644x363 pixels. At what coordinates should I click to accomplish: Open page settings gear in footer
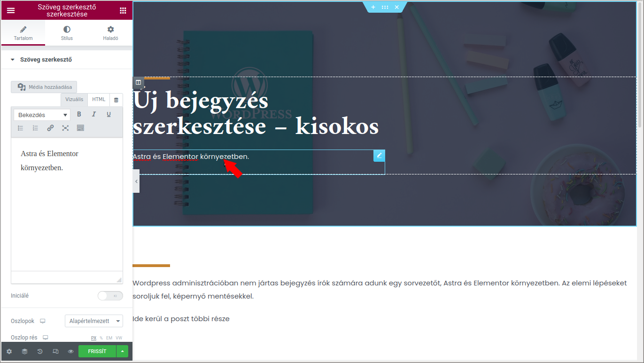(x=9, y=351)
